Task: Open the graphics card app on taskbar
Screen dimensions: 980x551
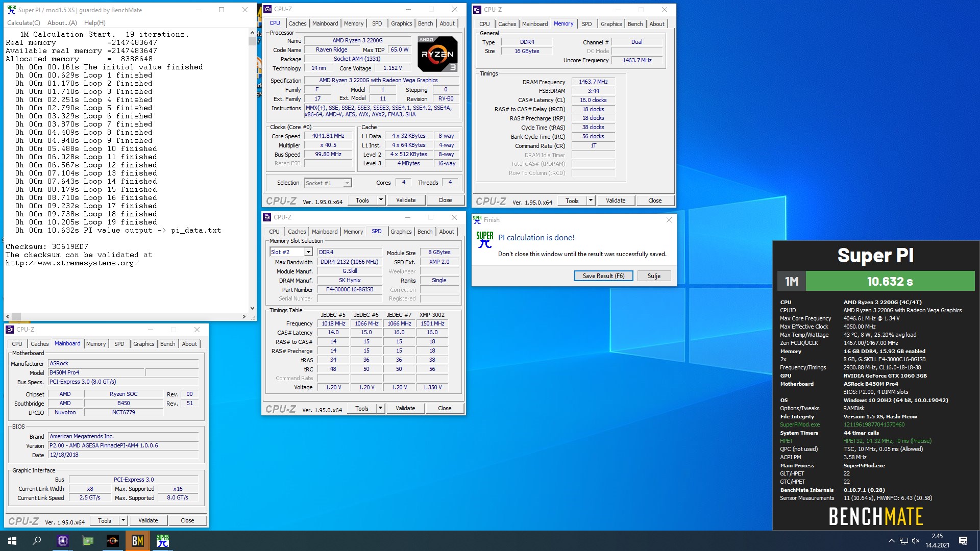Action: tap(88, 541)
